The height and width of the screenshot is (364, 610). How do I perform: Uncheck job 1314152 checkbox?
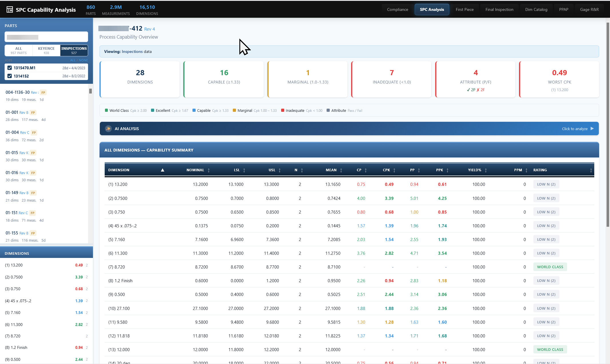(10, 76)
